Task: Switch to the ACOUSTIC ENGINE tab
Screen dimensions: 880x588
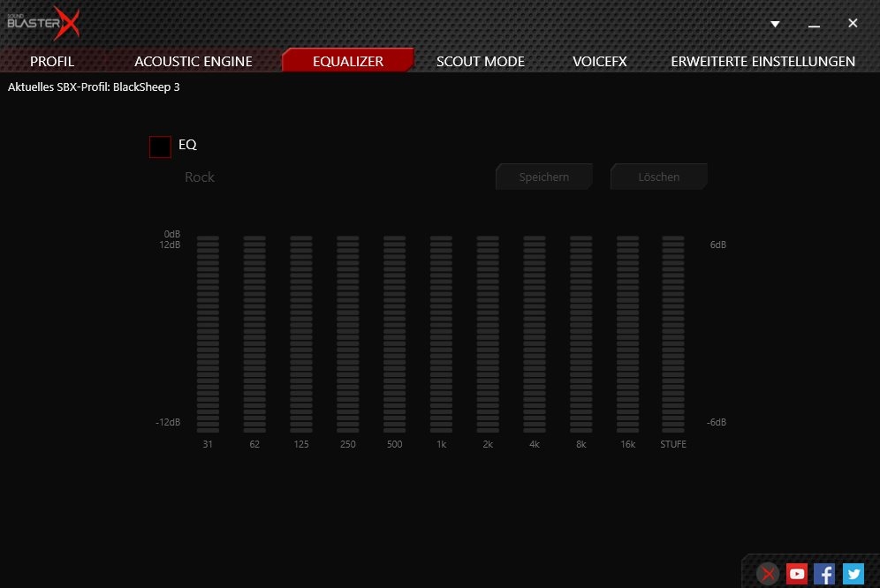Action: [193, 61]
